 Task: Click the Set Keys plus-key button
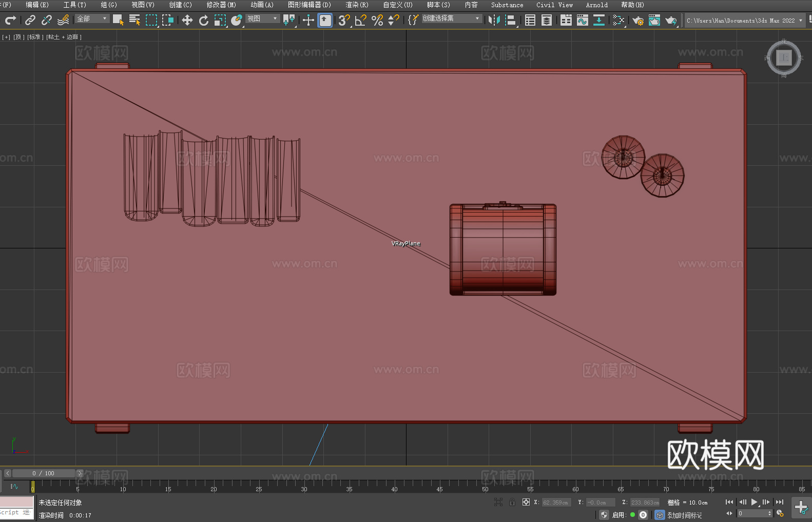[x=801, y=508]
